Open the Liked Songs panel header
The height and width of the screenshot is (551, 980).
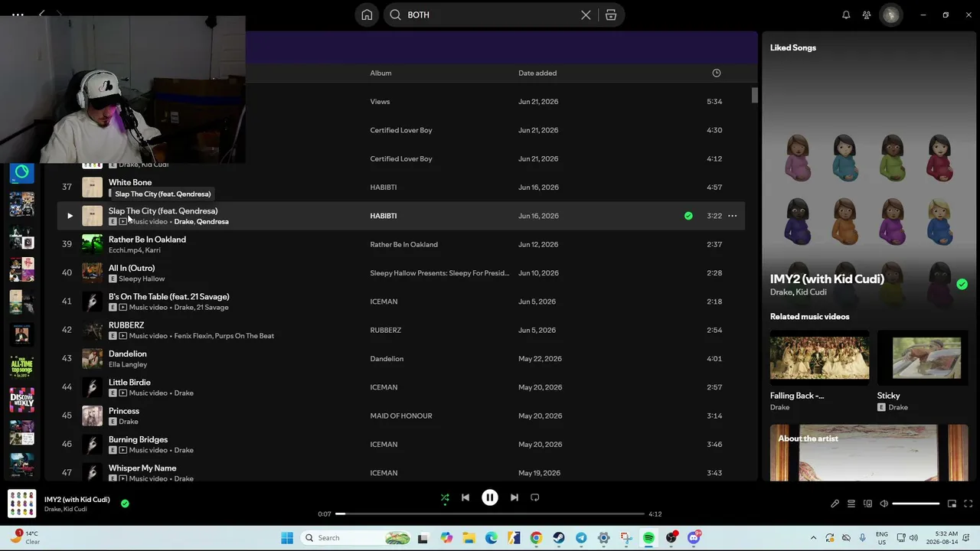pos(793,47)
